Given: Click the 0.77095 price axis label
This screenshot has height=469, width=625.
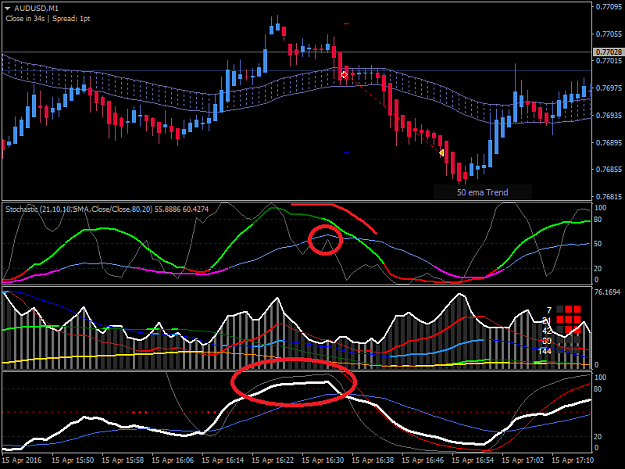Looking at the screenshot, I should tap(608, 7).
